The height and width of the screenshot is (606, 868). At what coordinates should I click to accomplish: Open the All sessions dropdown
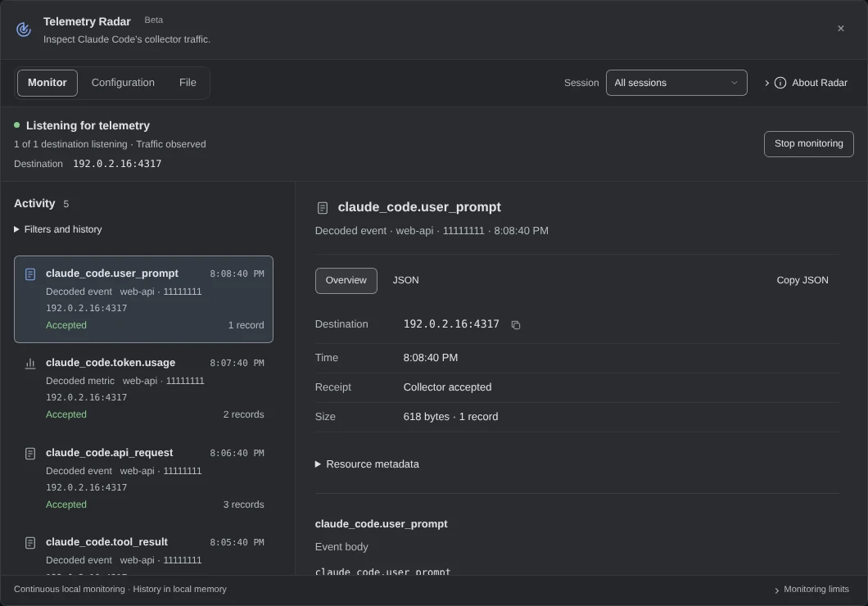[676, 83]
